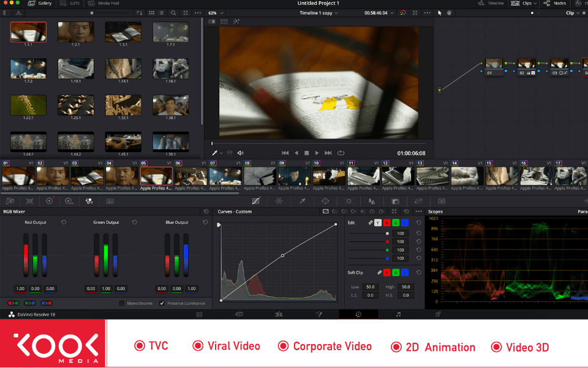The height and width of the screenshot is (368, 588).
Task: Open the viewer qualifier picker dropdown arrow
Action: (x=221, y=153)
